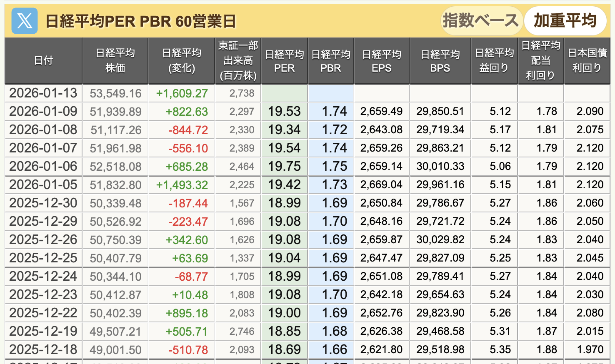The image size is (615, 364).
Task: Click PER value 19.75 for 2026-01-06
Action: coord(284,167)
